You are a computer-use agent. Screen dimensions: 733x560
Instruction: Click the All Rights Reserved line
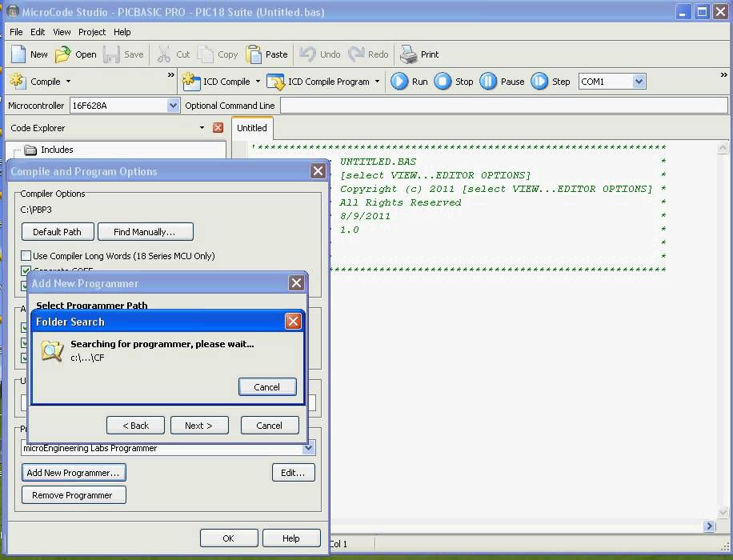point(400,202)
